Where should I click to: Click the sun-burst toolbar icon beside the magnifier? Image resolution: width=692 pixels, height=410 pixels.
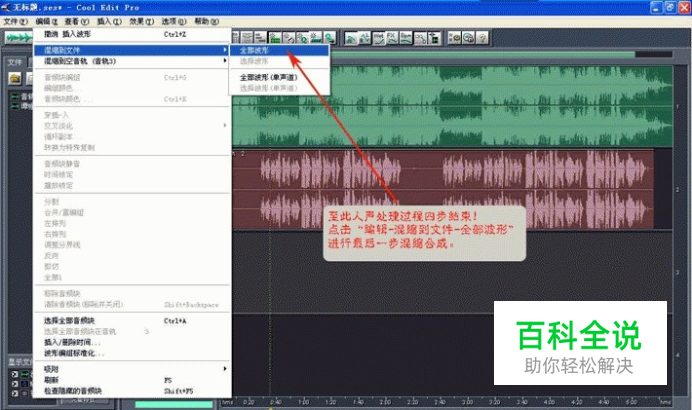(316, 38)
